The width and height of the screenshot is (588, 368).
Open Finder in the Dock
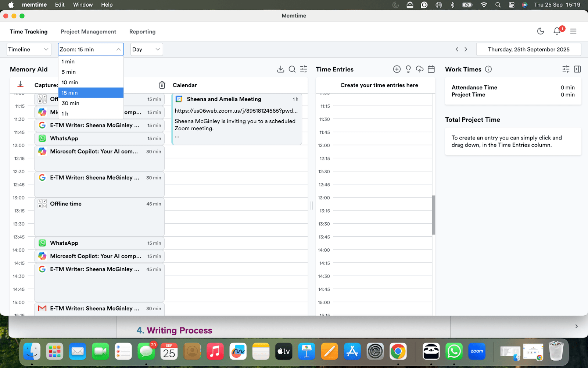pos(32,352)
